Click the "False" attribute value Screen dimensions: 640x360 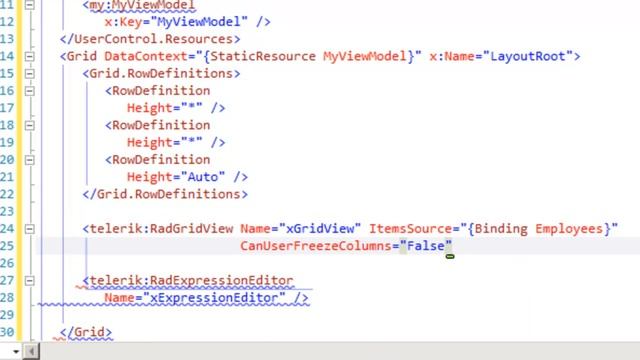tap(426, 246)
